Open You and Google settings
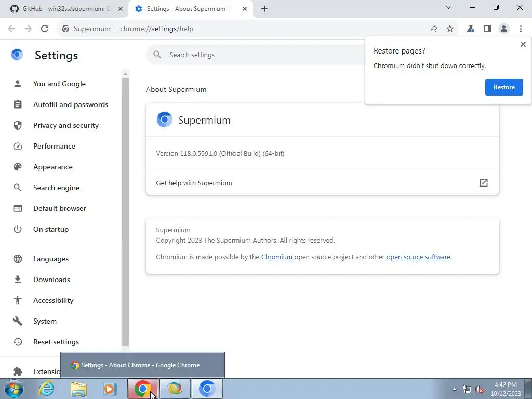Screen dimensions: 532x399 60,84
